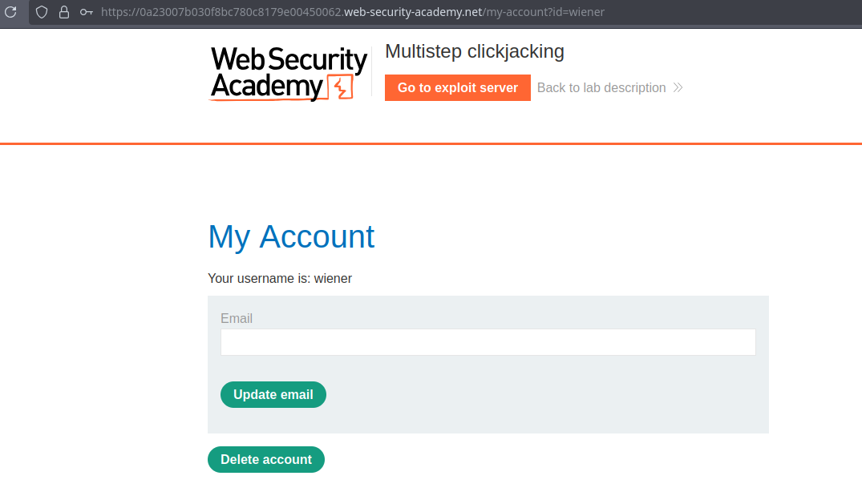Click the web-security-academy.net domain in URL
Viewport: 862px width, 504px height.
tap(413, 12)
